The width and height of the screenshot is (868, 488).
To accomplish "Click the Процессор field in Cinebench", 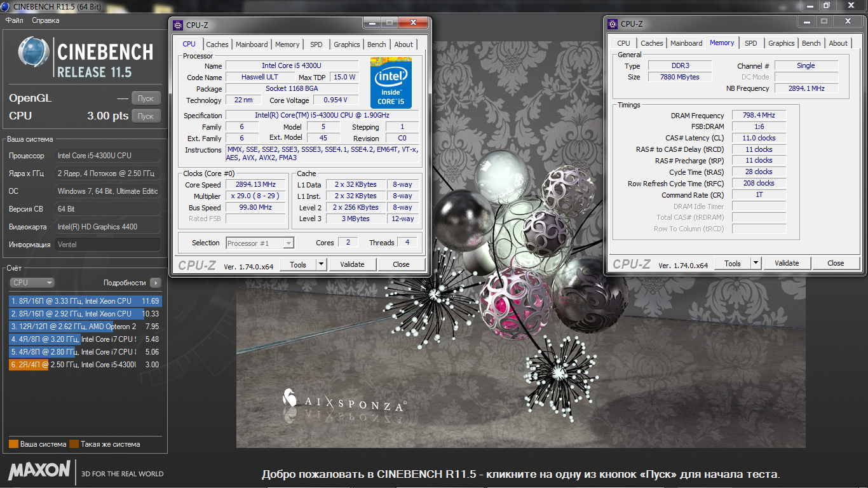I will [108, 156].
